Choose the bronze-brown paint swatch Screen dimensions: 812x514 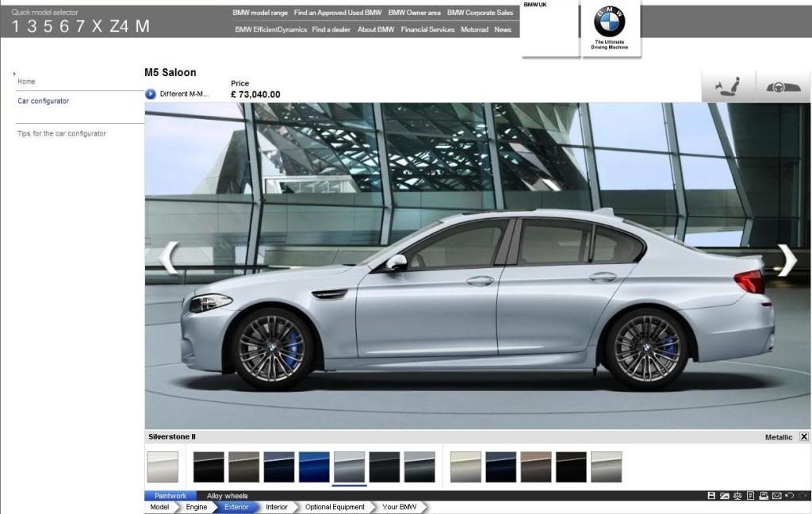tap(536, 467)
